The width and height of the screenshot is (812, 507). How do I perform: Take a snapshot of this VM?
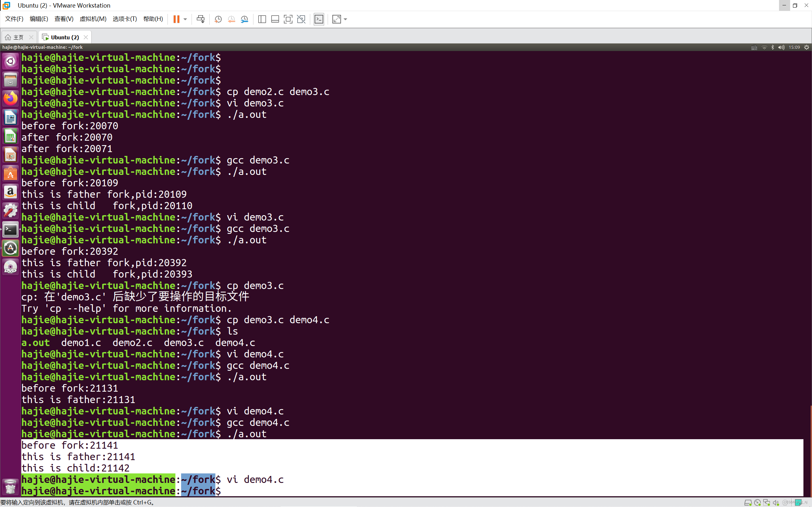218,19
